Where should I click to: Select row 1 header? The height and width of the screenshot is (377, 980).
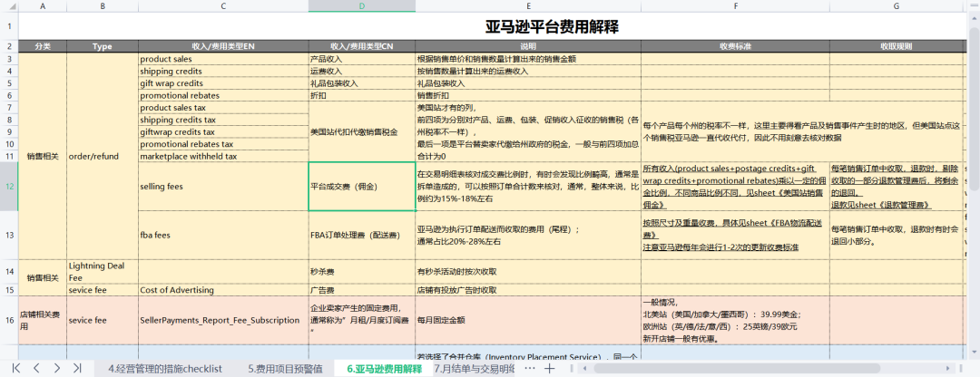coord(9,26)
